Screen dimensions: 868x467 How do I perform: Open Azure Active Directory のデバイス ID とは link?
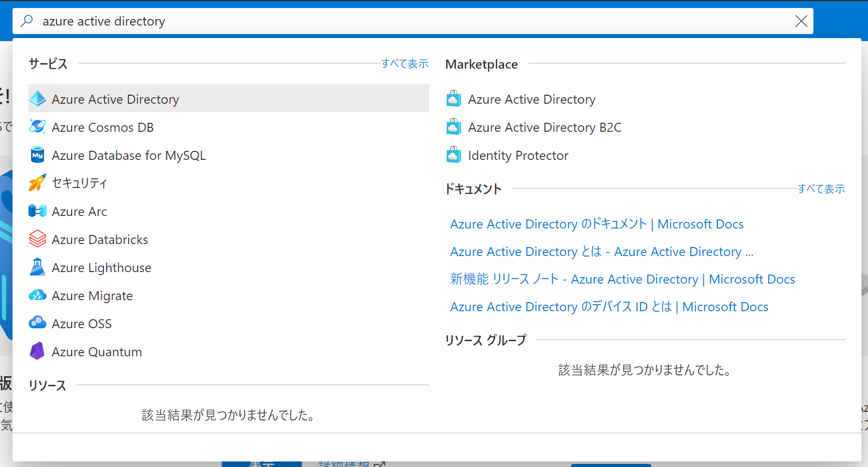tap(609, 307)
